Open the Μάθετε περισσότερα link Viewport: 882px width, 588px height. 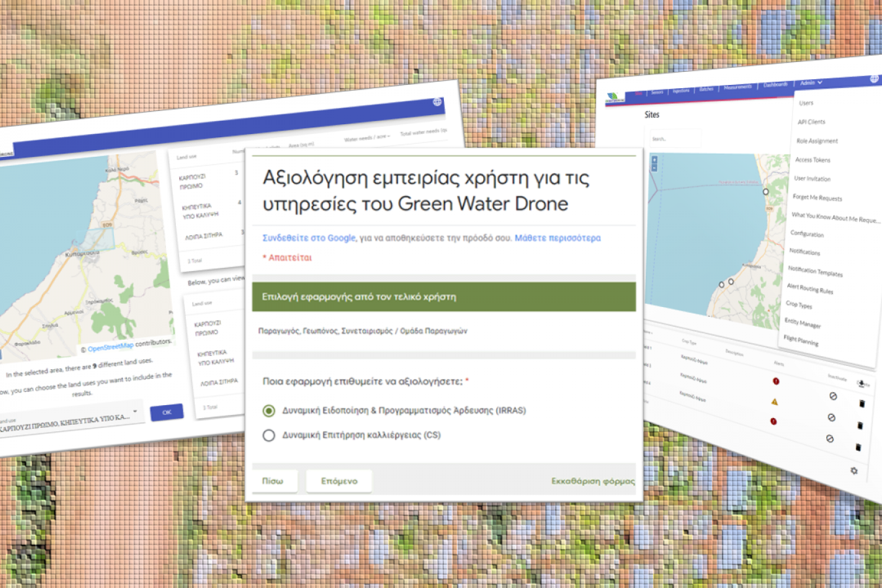coord(557,238)
